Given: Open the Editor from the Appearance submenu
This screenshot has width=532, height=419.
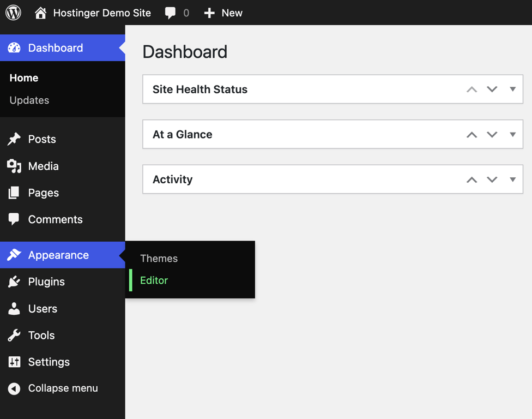Looking at the screenshot, I should [x=154, y=280].
